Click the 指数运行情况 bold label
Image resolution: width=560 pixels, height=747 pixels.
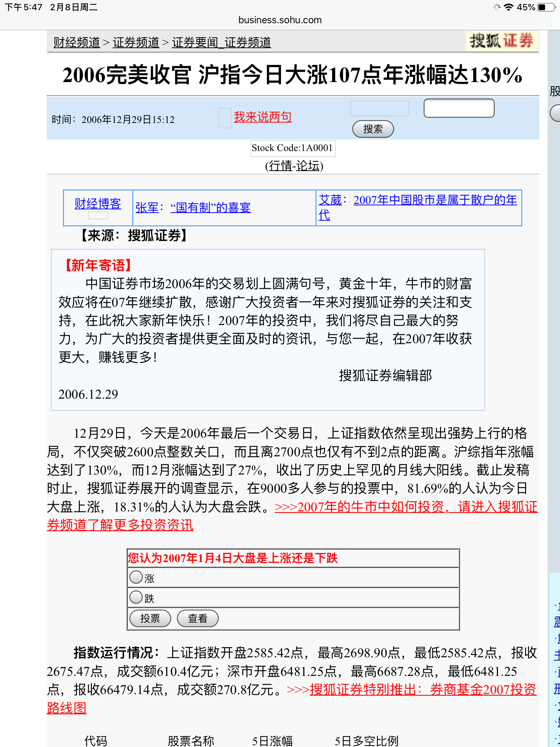pos(117,653)
